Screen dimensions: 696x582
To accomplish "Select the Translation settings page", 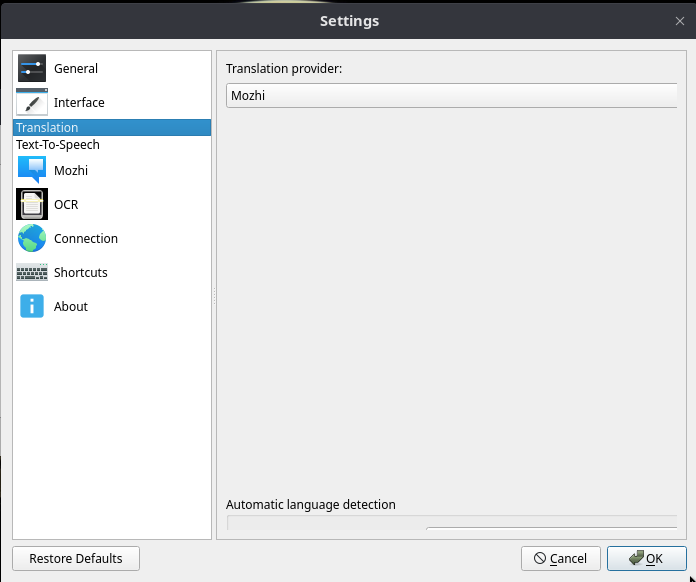I will pyautogui.click(x=47, y=128).
